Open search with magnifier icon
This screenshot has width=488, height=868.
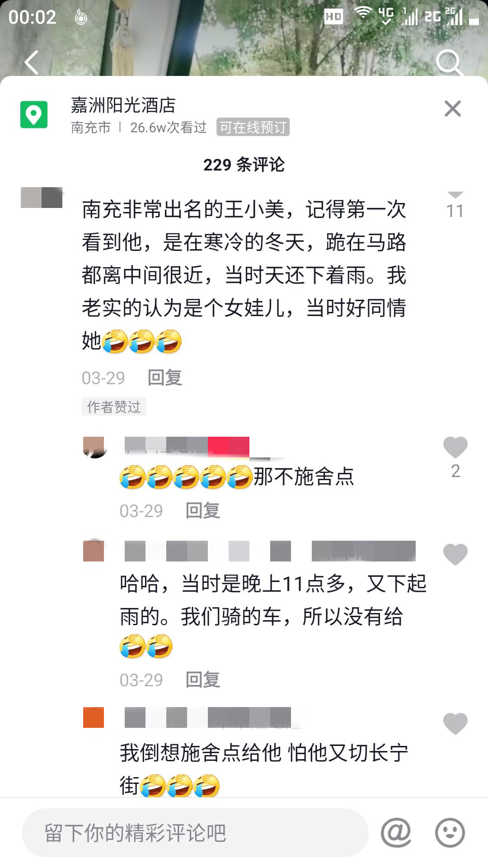click(x=449, y=62)
